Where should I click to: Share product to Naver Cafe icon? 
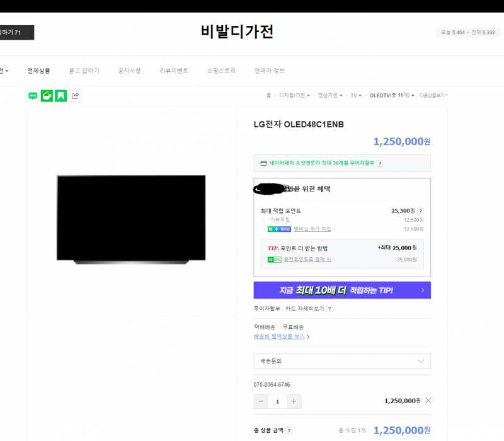[x=47, y=96]
